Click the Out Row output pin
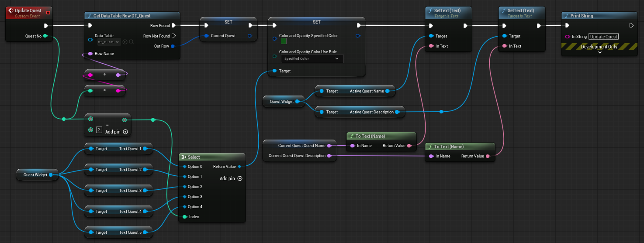644x243 pixels. click(x=173, y=46)
